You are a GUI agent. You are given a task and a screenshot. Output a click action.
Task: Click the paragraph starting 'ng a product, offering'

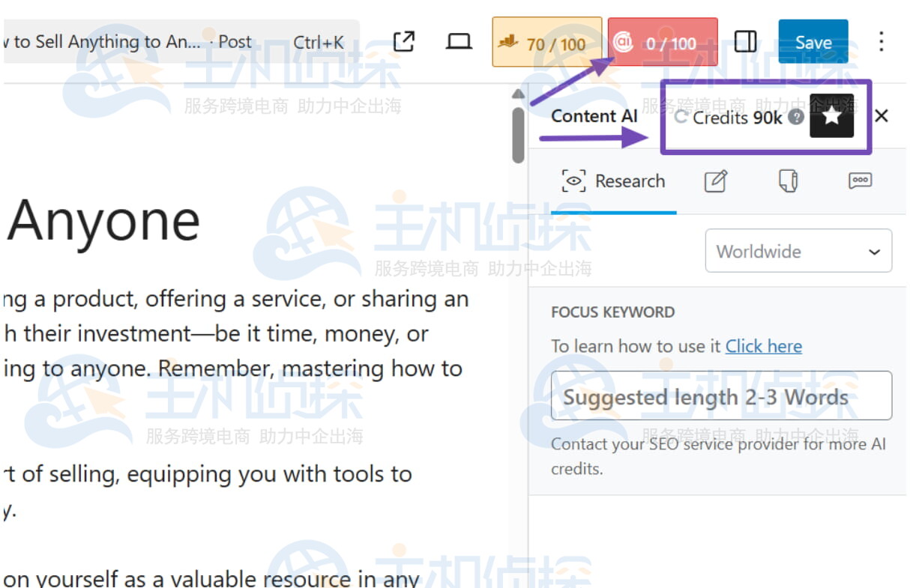235,333
